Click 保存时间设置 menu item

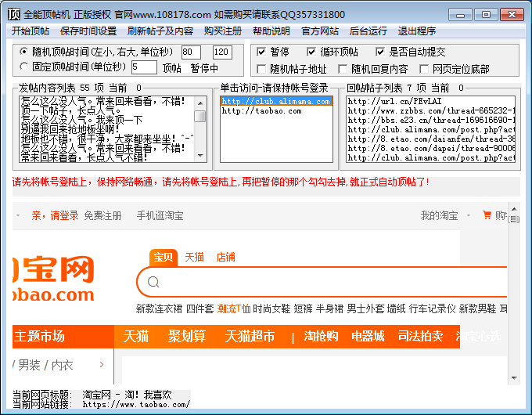point(88,31)
